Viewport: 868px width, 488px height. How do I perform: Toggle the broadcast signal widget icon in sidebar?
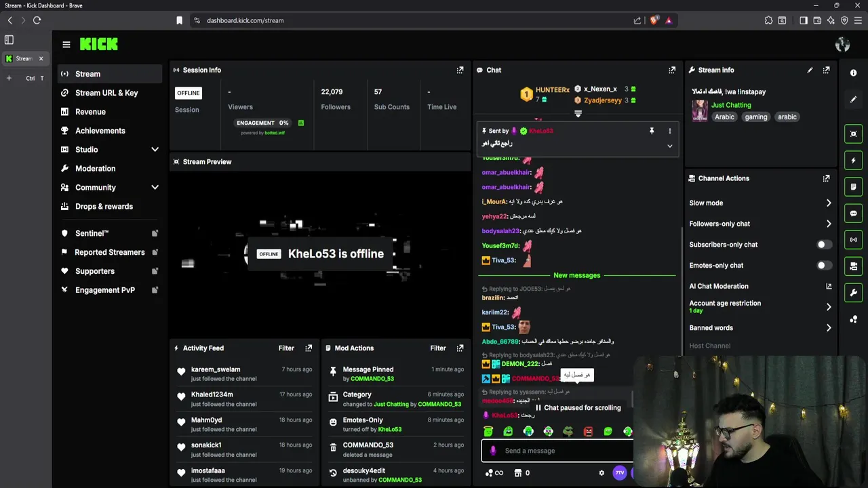click(853, 239)
